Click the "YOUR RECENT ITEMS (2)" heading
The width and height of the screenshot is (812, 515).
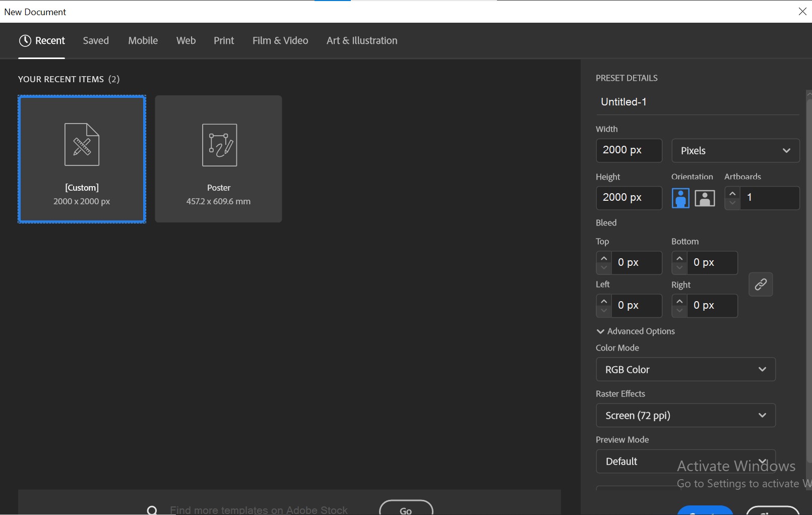tap(69, 79)
